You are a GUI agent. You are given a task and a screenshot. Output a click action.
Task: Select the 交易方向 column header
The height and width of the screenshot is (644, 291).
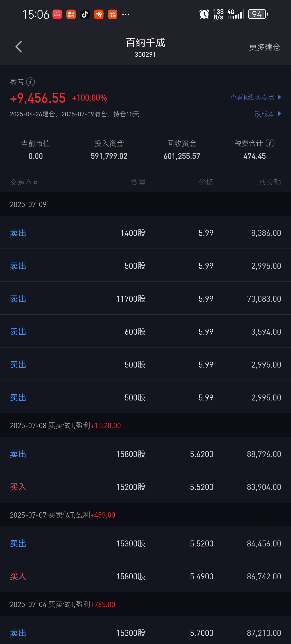click(25, 182)
